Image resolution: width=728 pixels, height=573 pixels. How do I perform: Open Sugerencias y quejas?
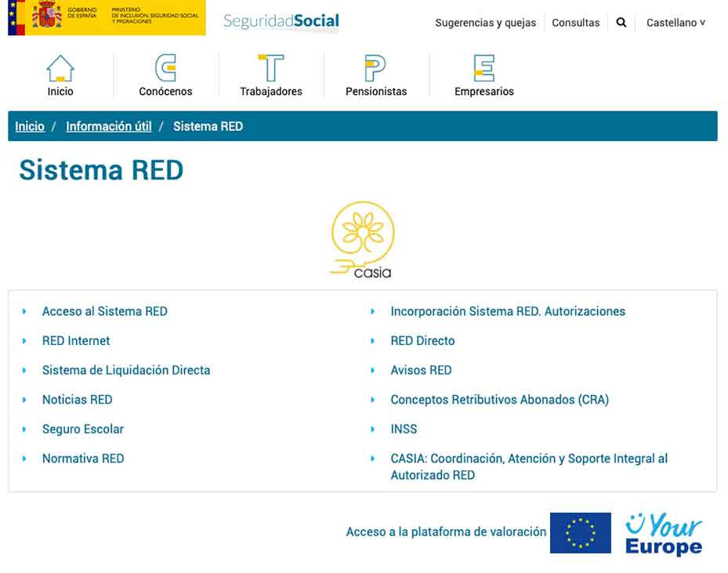coord(485,23)
